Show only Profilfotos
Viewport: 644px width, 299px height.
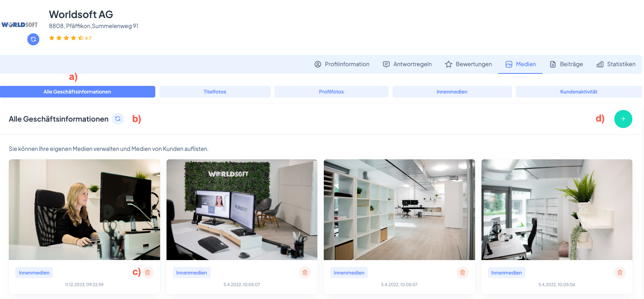click(331, 92)
